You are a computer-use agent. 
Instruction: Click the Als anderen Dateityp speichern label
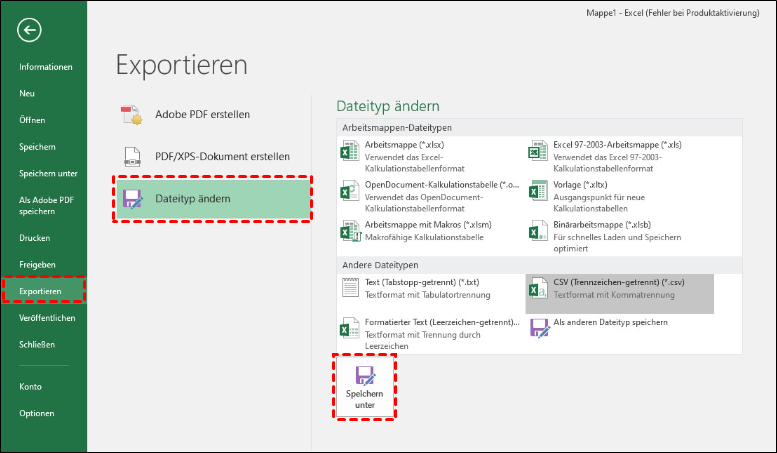(610, 322)
